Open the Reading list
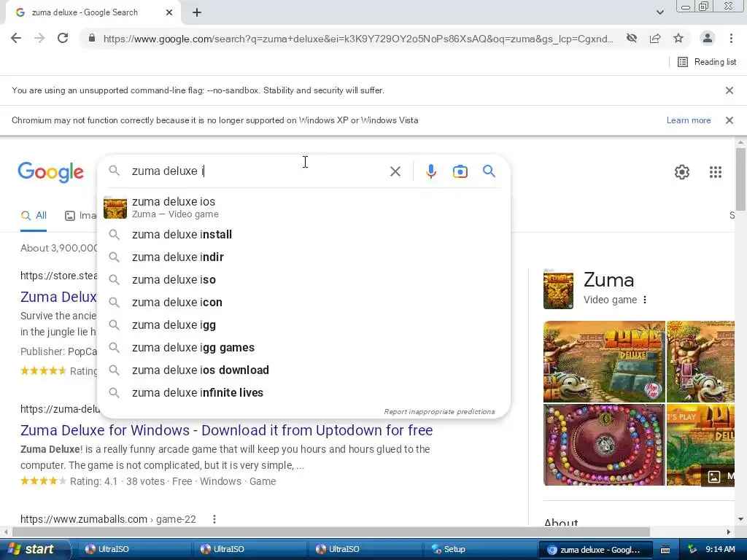The height and width of the screenshot is (560, 747). (x=707, y=62)
